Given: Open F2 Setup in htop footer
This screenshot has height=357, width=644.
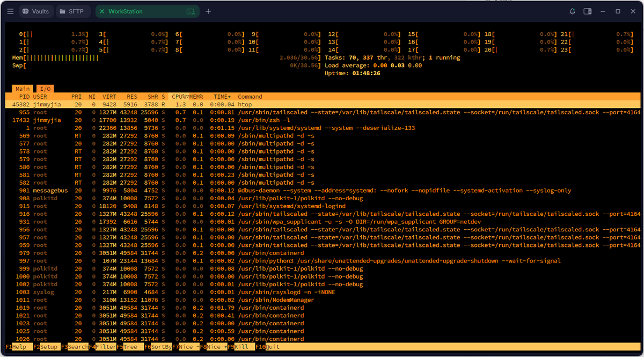Looking at the screenshot, I should [x=47, y=347].
